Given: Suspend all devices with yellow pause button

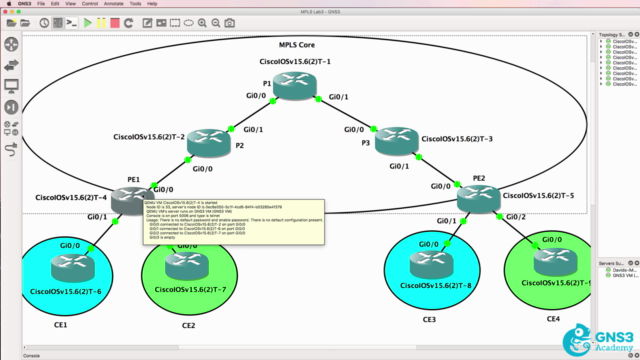Looking at the screenshot, I should tap(101, 23).
